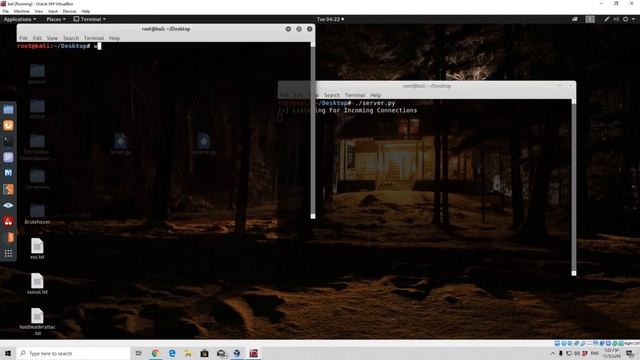Select the server.py file icon on the desktop
640x360 pixels.
click(x=120, y=144)
